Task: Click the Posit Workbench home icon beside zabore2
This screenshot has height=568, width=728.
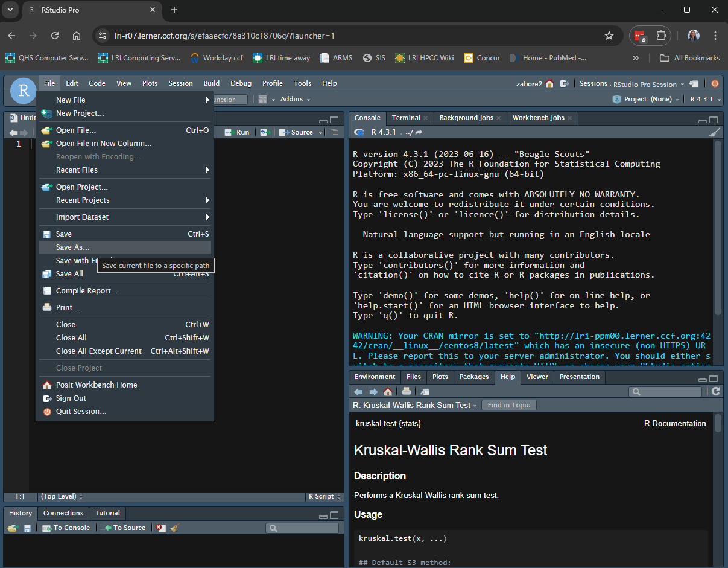Action: (x=549, y=84)
